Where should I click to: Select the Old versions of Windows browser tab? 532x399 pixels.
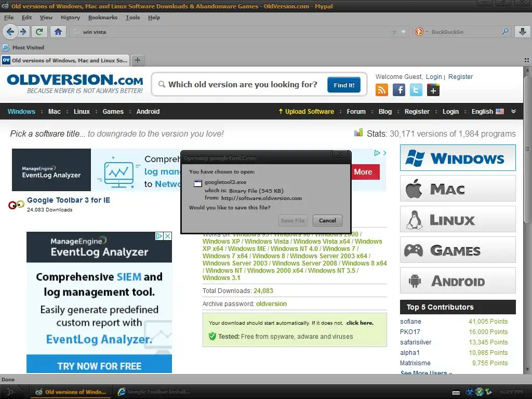[65, 60]
